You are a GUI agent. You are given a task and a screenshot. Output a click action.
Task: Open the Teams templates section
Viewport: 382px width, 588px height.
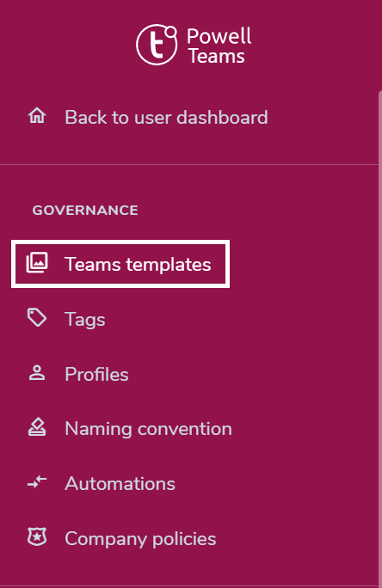click(x=120, y=264)
